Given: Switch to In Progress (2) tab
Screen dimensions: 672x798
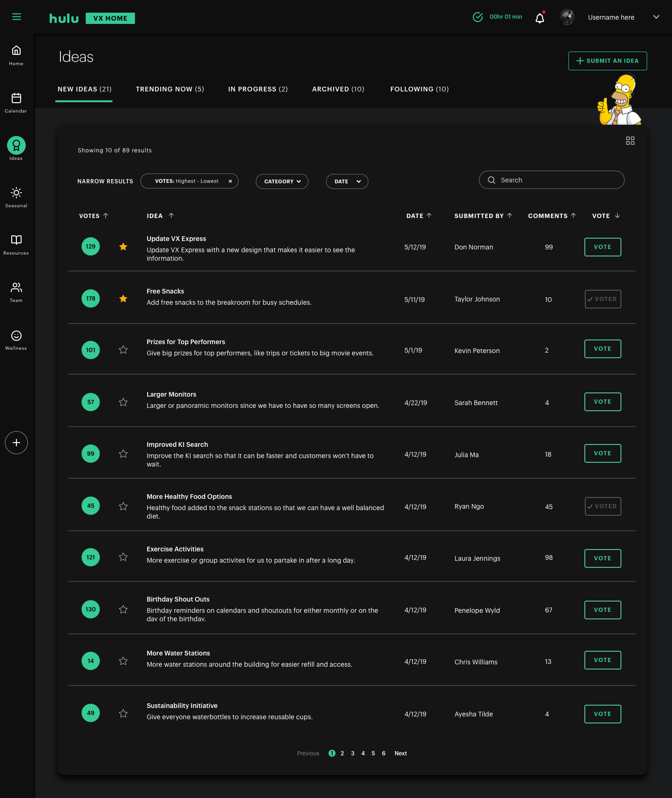Looking at the screenshot, I should click(258, 89).
